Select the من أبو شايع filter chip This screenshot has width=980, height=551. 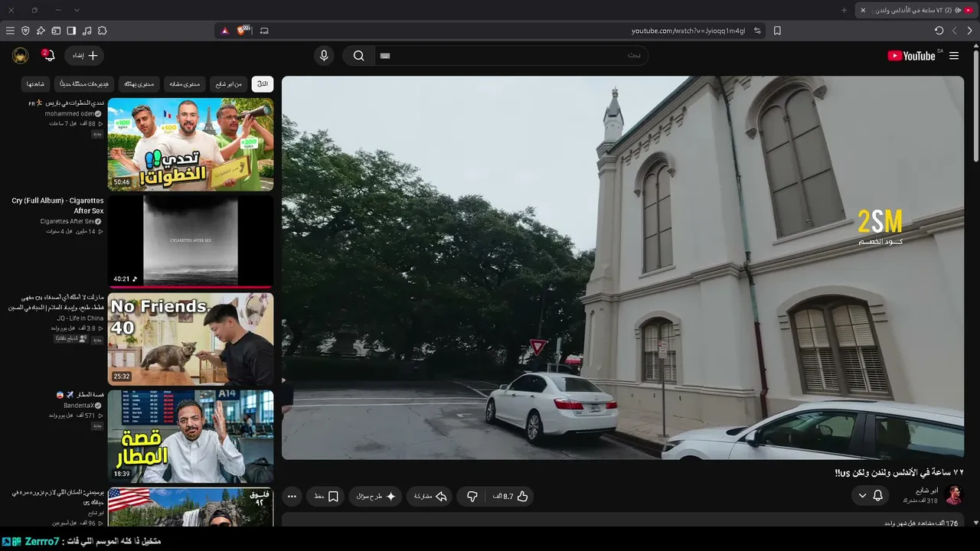(x=228, y=83)
